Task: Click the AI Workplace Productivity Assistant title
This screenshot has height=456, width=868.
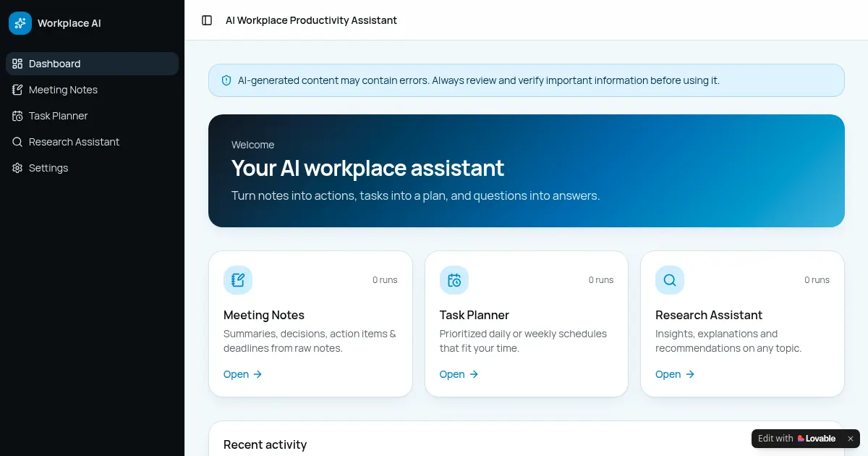Action: [x=311, y=20]
